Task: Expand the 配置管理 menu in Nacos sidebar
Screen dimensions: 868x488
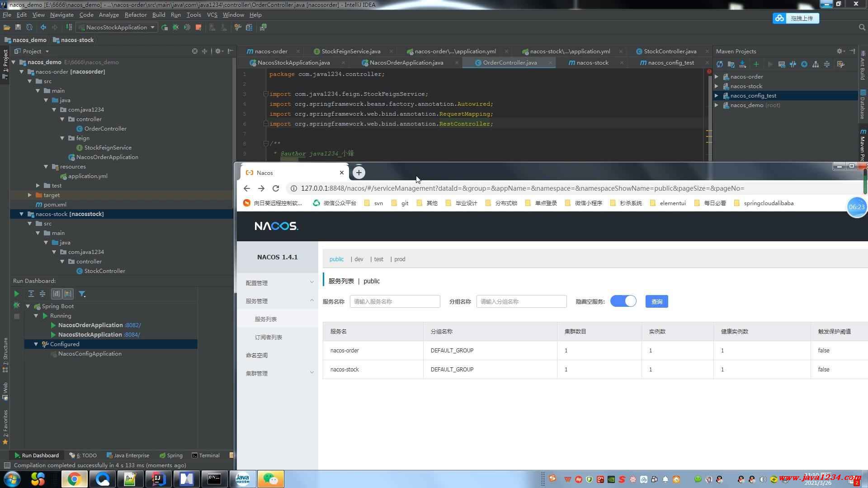Action: click(278, 283)
